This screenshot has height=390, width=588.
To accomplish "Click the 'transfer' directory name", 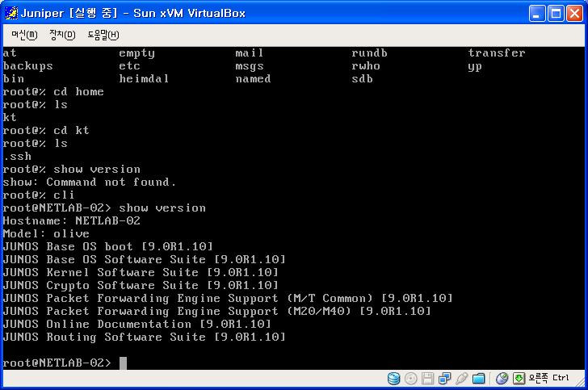I will click(x=497, y=52).
